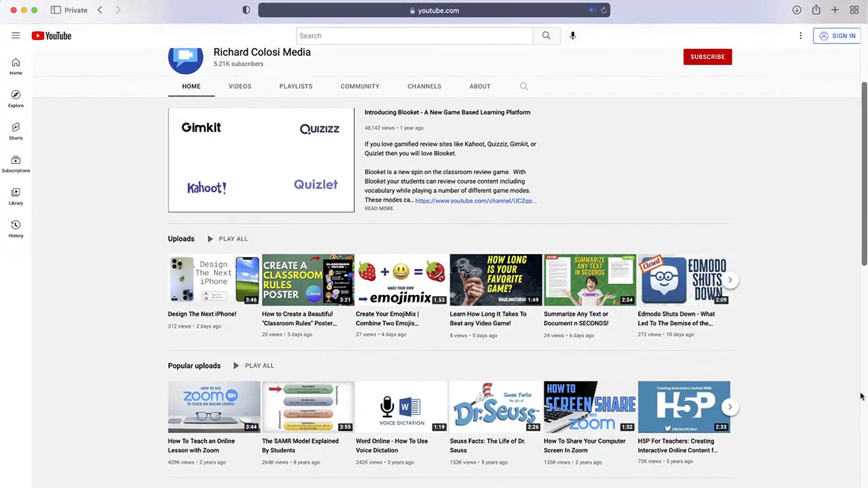
Task: Open 'Seuss Facts: The Life of Dr. Seuss' title
Action: click(x=488, y=446)
